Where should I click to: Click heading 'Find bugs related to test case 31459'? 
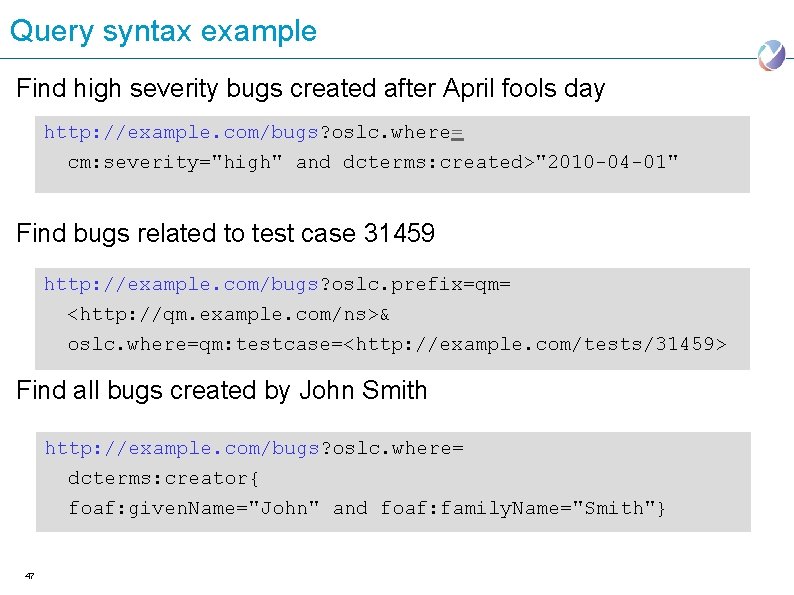pyautogui.click(x=225, y=234)
